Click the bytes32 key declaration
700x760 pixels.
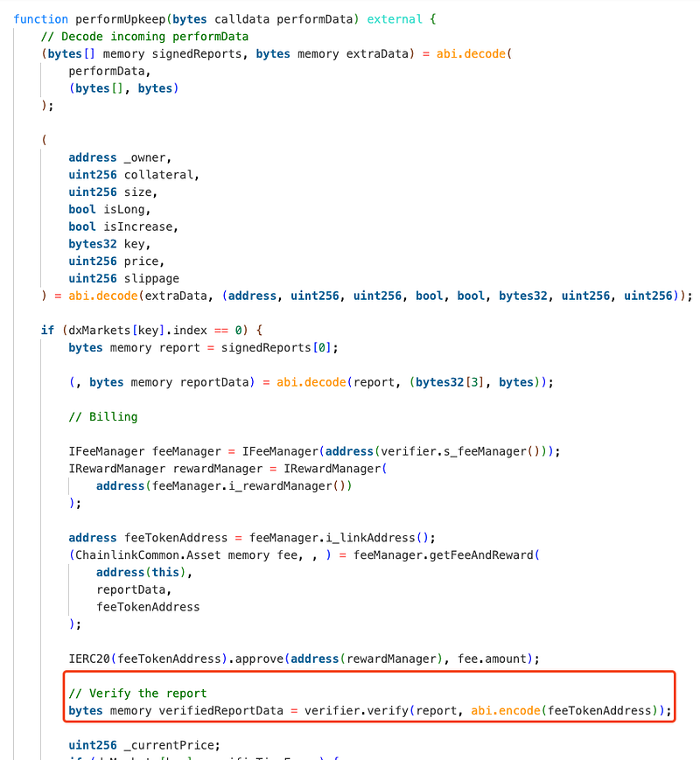pyautogui.click(x=109, y=244)
